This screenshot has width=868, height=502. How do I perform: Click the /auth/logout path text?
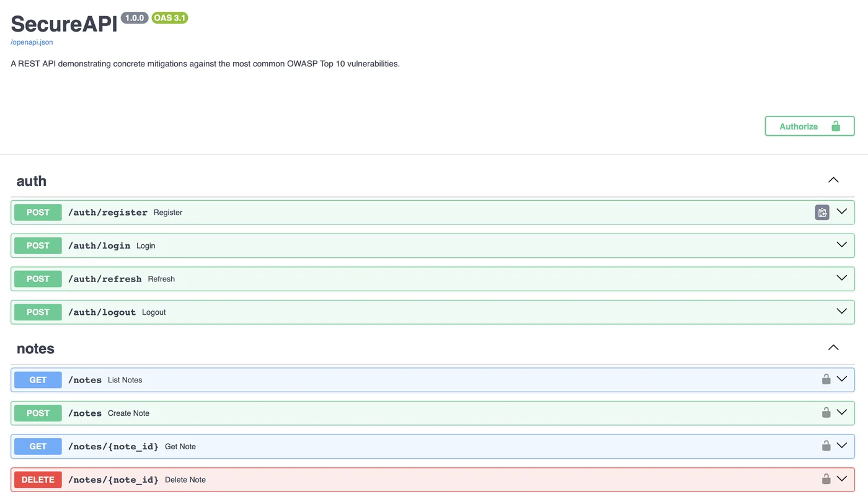click(x=102, y=312)
